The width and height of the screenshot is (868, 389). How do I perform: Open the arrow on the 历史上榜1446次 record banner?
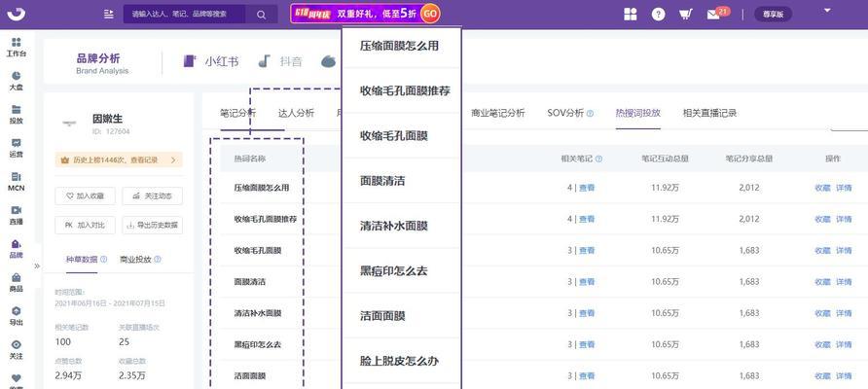[x=173, y=159]
